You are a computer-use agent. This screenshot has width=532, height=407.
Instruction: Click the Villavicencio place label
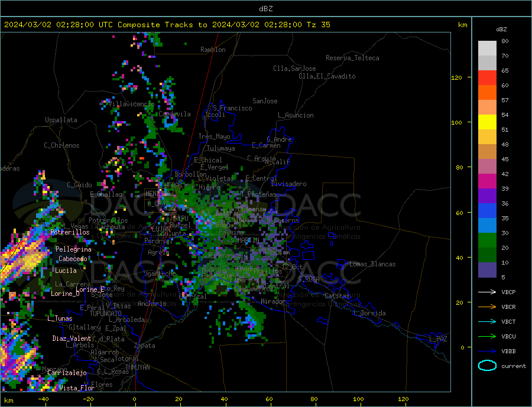click(x=131, y=104)
